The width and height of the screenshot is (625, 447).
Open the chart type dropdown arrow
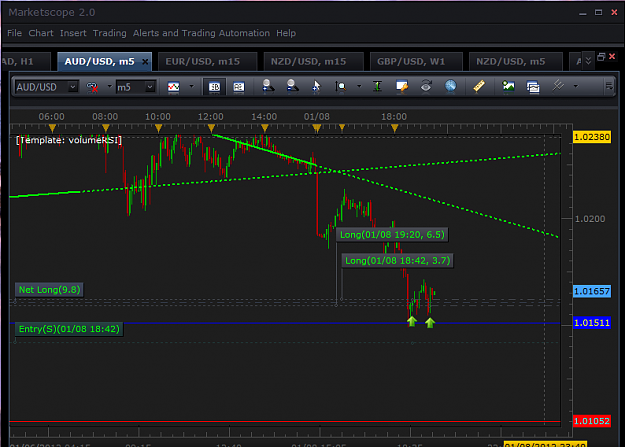(192, 86)
